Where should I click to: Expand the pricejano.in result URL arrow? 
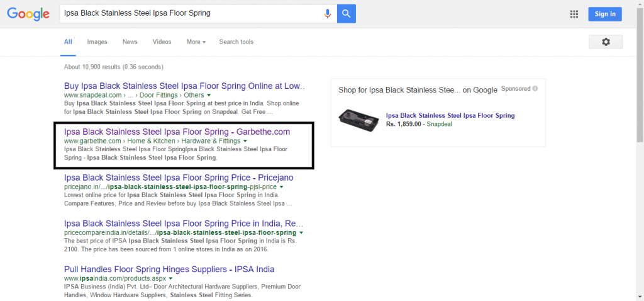tap(281, 187)
